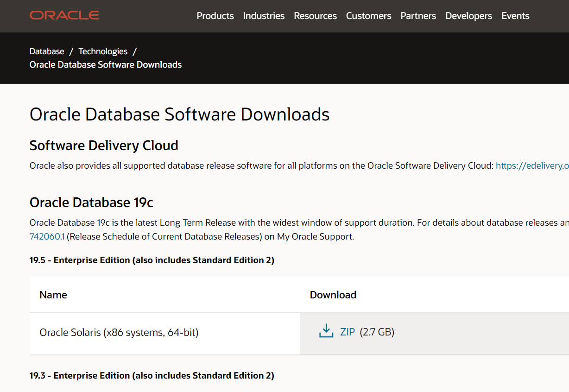Go to Technologies breadcrumb link

pos(103,51)
